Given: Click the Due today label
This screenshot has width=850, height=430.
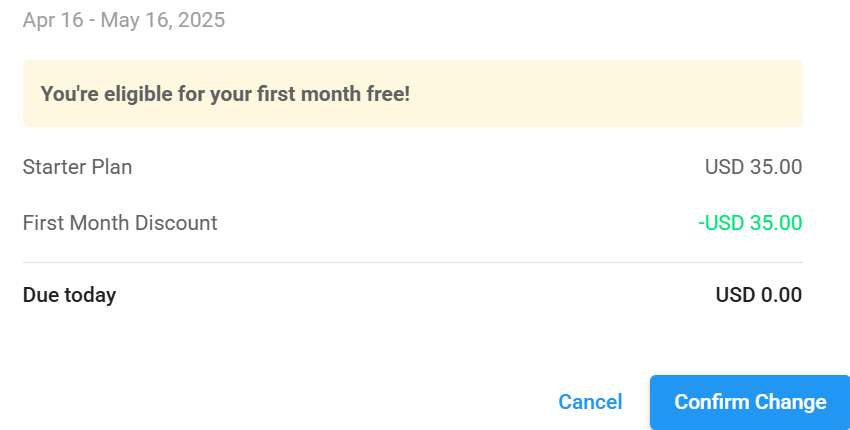Looking at the screenshot, I should tap(69, 295).
